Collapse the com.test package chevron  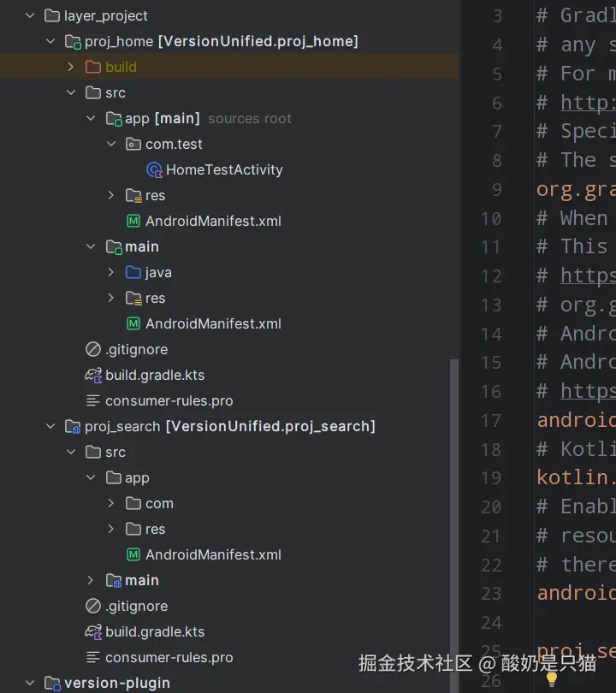[x=111, y=144]
